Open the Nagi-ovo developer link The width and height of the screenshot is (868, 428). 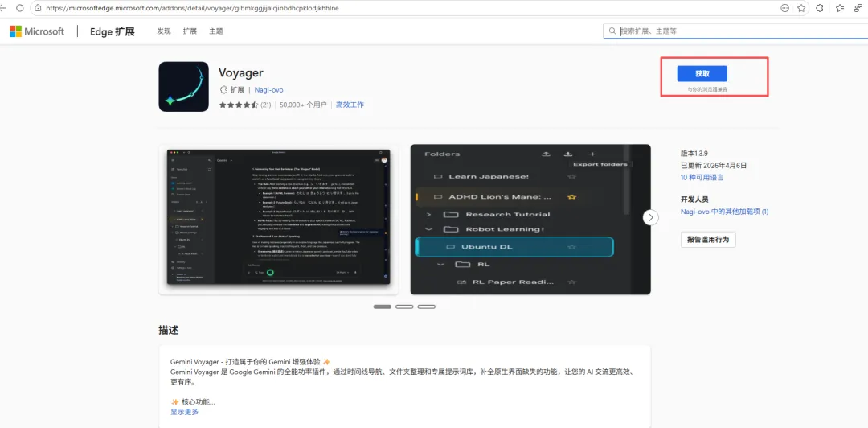pos(269,90)
